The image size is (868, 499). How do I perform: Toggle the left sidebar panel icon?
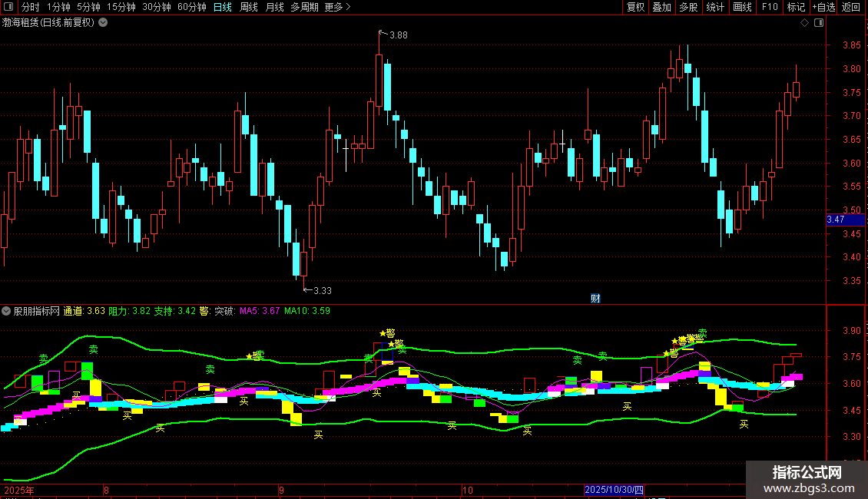click(x=7, y=8)
